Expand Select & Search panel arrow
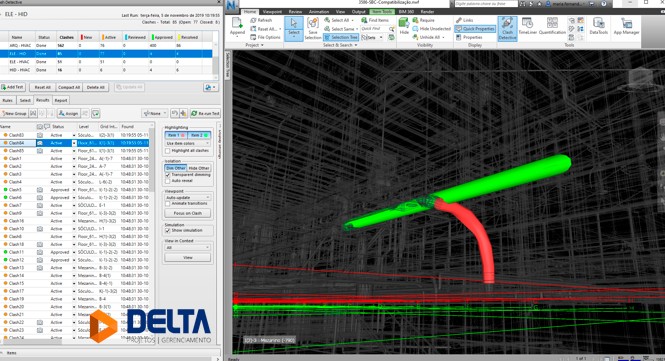Screen dimensions: 665x361 point(356,45)
